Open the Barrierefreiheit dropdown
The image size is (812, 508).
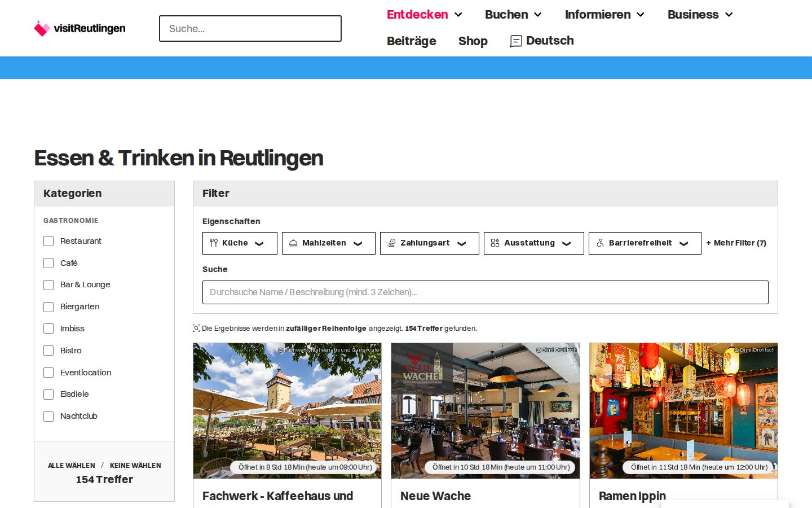[645, 243]
